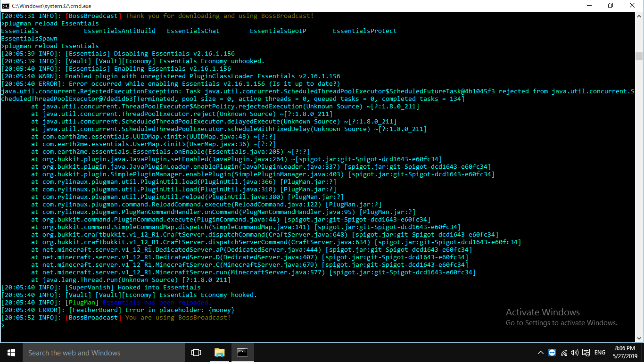This screenshot has height=362, width=644.
Task: Click the console scrollbar up arrow
Action: [x=639, y=16]
